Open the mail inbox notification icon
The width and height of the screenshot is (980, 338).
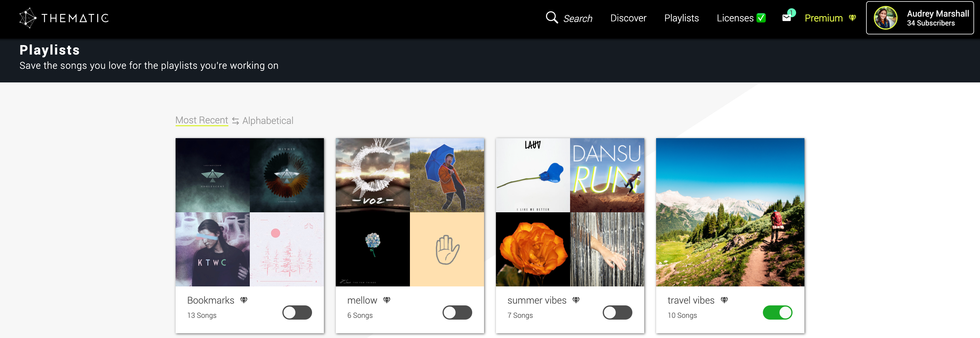786,17
